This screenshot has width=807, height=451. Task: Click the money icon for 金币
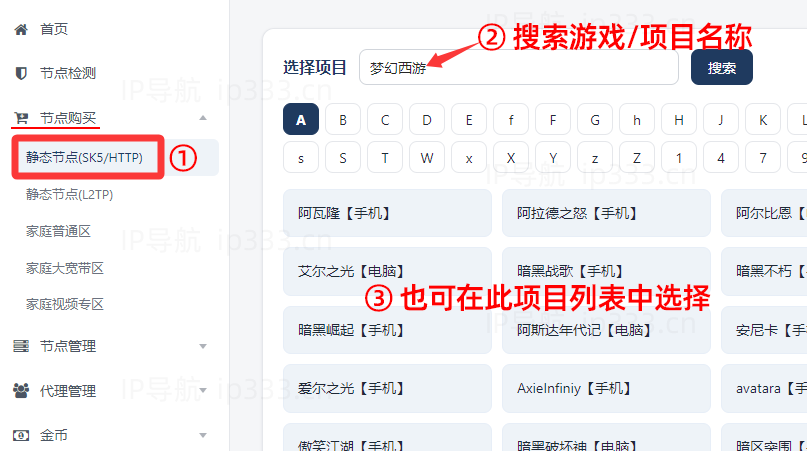point(21,436)
